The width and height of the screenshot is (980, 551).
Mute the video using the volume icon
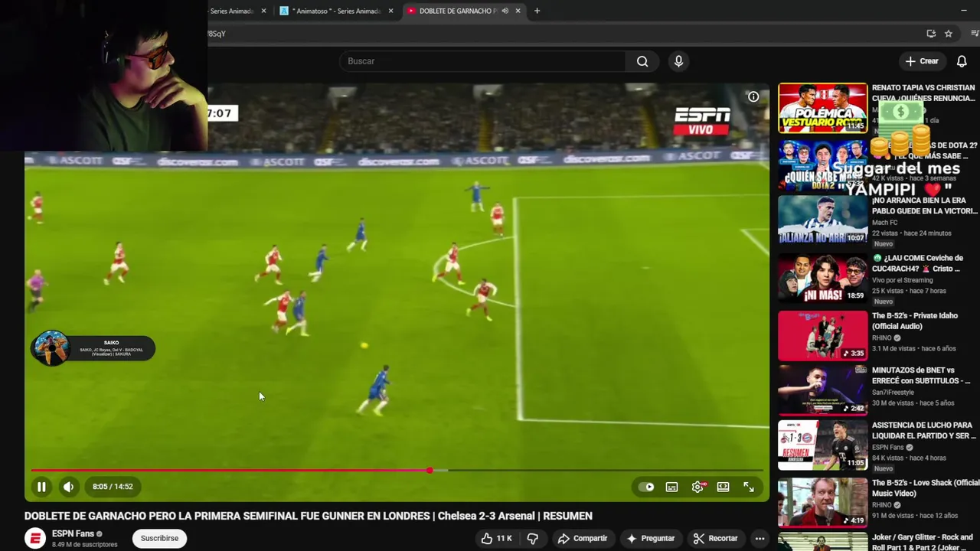68,487
